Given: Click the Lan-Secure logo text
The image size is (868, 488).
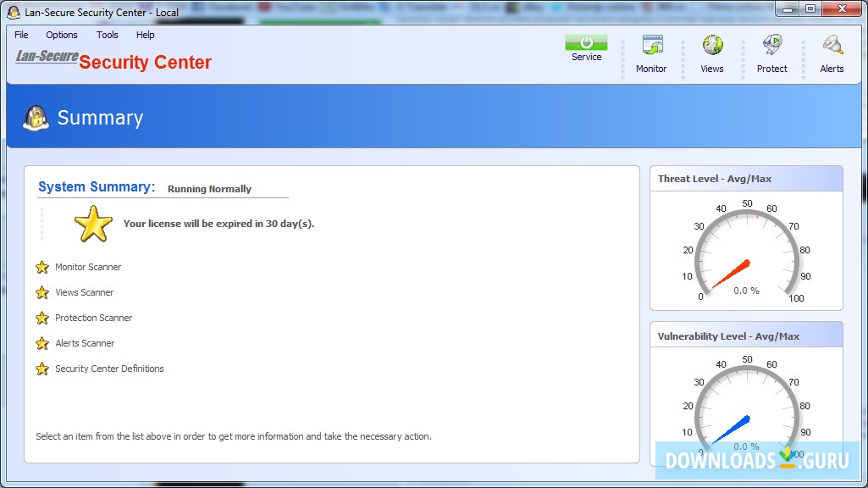Looking at the screenshot, I should coord(47,56).
